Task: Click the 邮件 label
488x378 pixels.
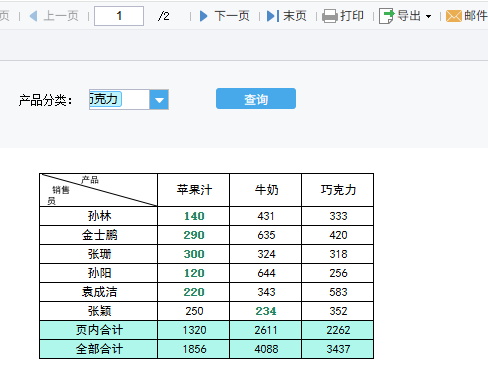Action: tap(476, 16)
